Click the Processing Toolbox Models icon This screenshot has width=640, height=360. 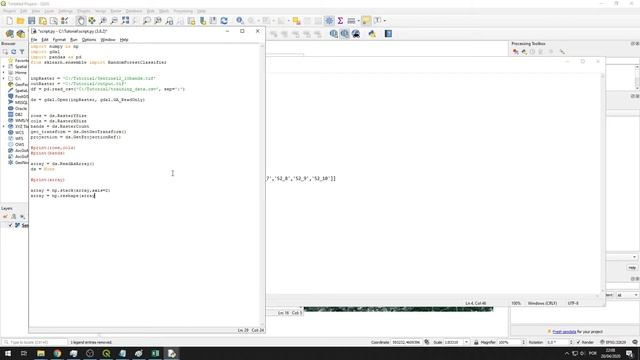(516, 52)
